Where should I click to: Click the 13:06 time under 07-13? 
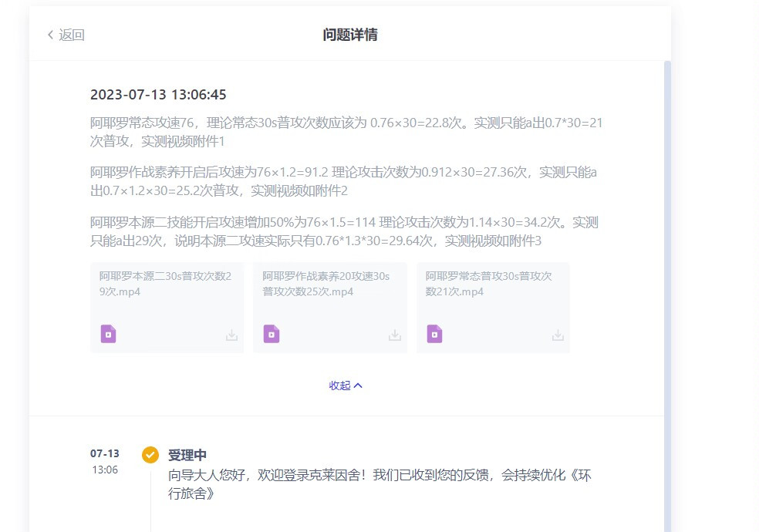(105, 470)
